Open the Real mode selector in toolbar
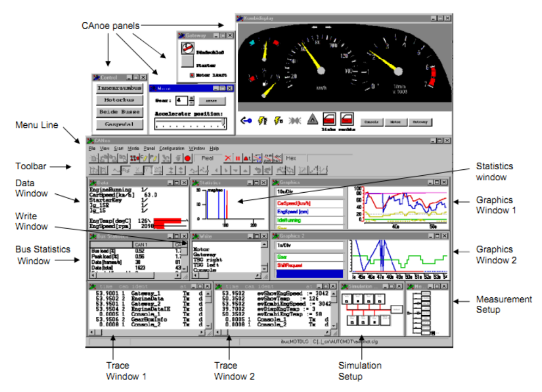This screenshot has width=542, height=392. (x=207, y=158)
